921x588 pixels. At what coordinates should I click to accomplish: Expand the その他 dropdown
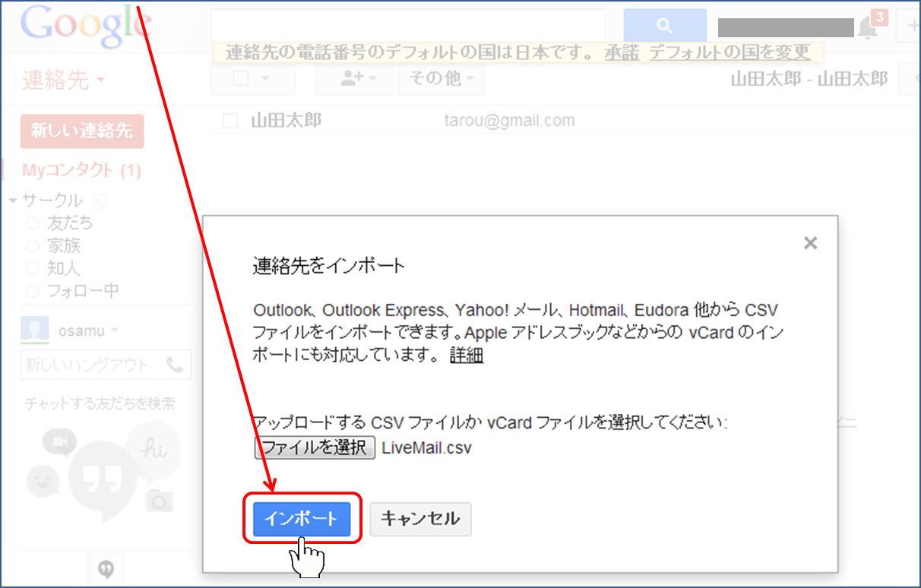(441, 79)
